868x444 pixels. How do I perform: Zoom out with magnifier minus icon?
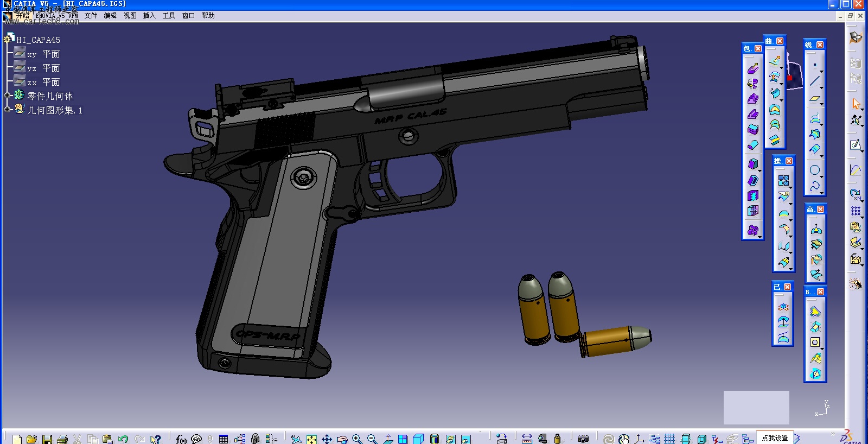(372, 439)
